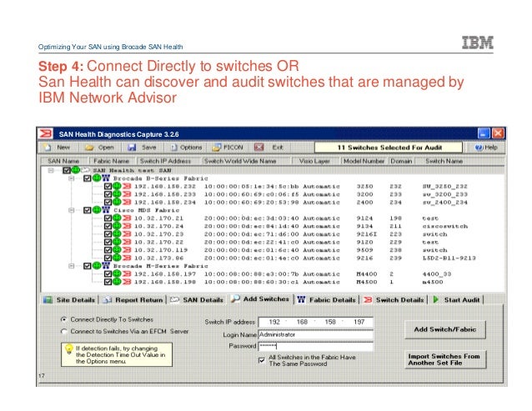Open a file with the Open folder icon

pyautogui.click(x=89, y=148)
